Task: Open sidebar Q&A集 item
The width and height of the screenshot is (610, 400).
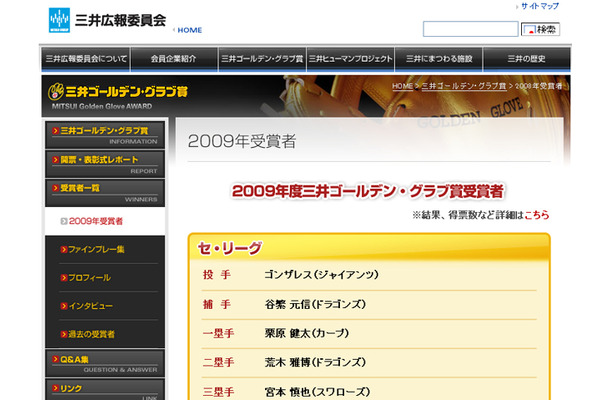Action: point(105,363)
